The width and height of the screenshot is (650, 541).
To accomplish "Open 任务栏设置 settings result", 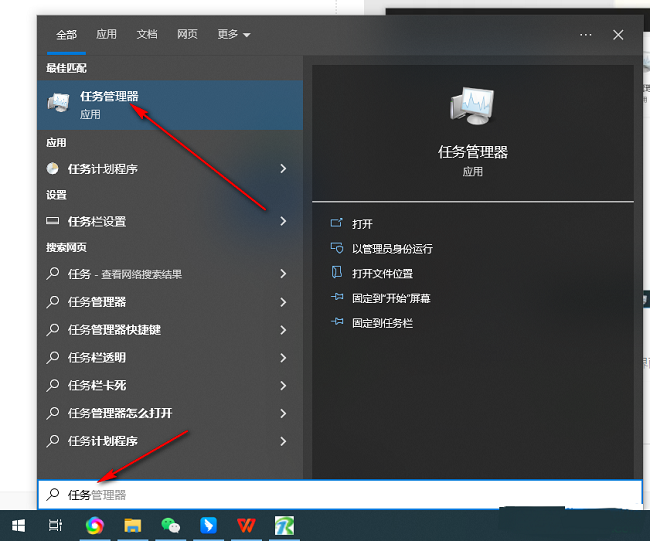I will click(x=170, y=221).
